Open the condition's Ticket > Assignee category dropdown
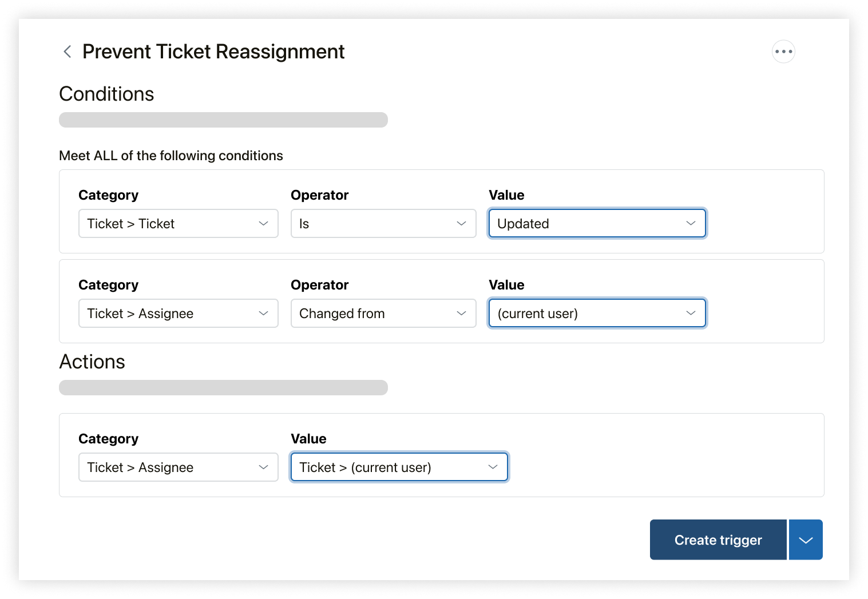Viewport: 868px width, 599px height. (178, 314)
